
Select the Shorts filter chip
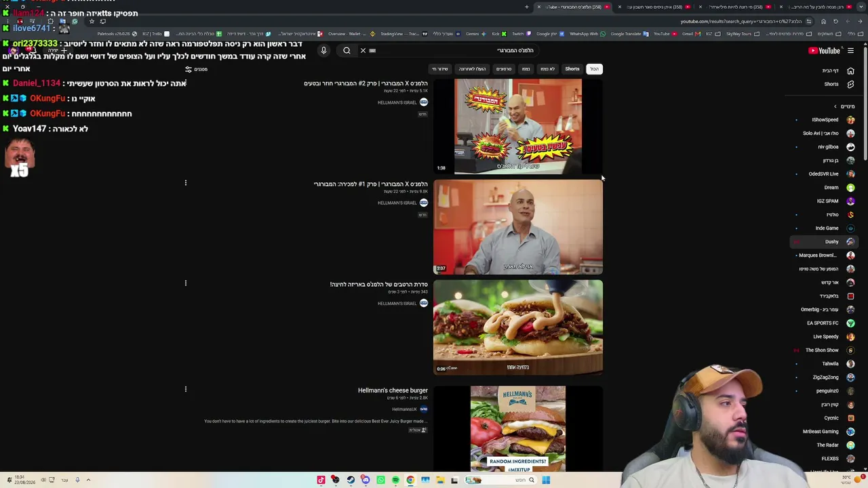(572, 69)
